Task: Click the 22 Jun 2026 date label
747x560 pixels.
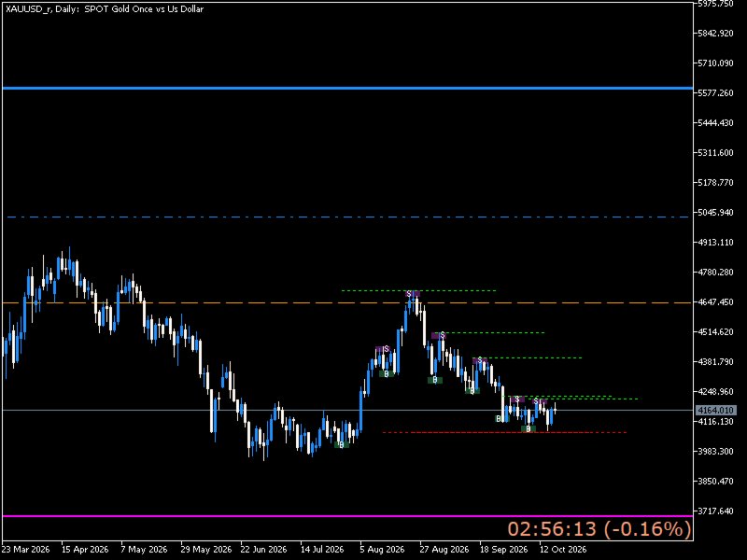Action: tap(263, 550)
